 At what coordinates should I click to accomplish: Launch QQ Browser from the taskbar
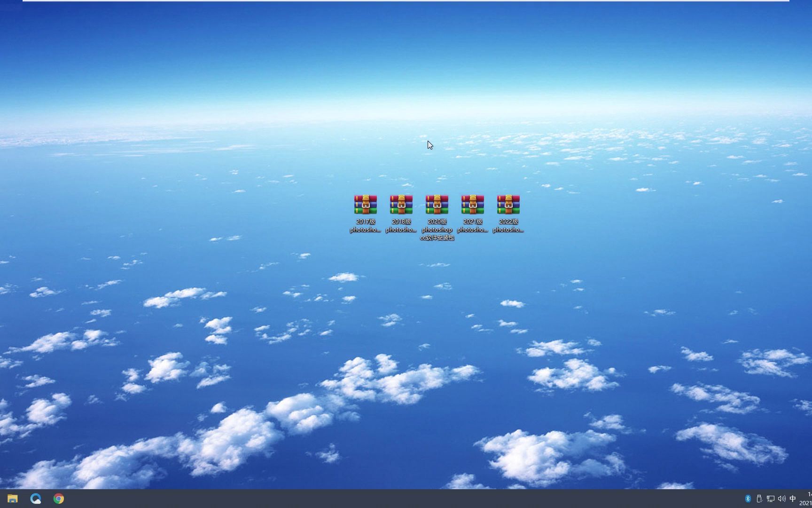(36, 498)
